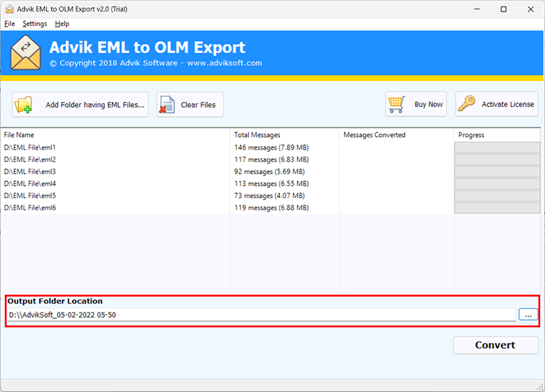
Task: Click the shopping cart Buy Now icon
Action: tap(396, 104)
